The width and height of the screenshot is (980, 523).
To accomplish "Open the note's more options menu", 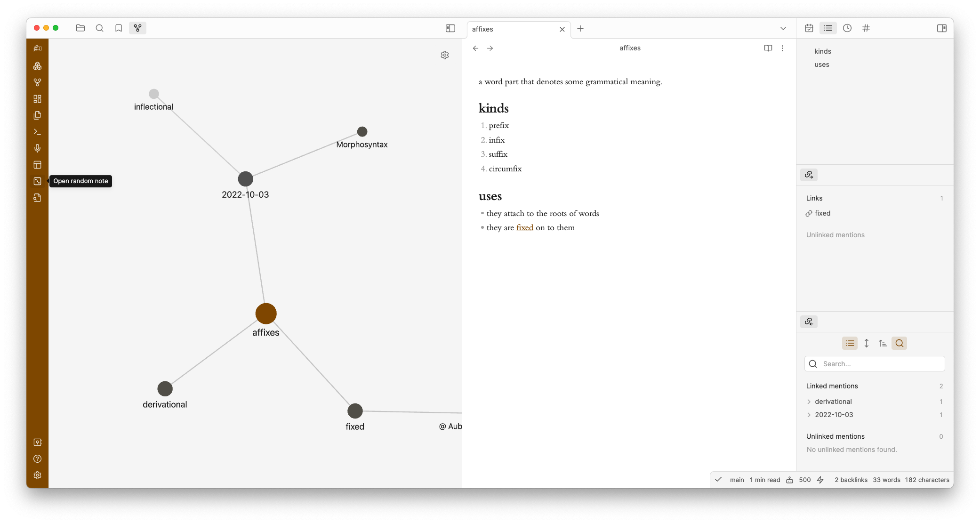I will (x=782, y=48).
